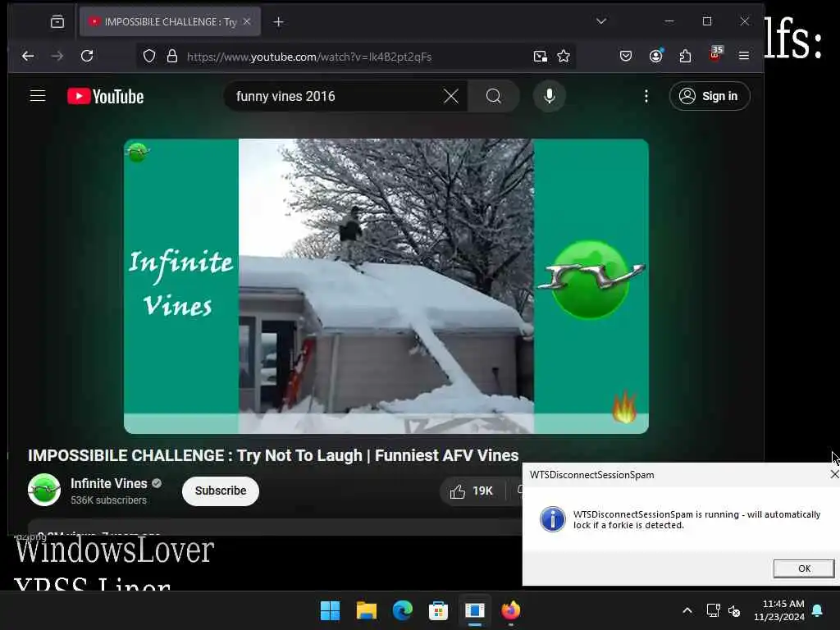Open the Pocket save icon

626,56
